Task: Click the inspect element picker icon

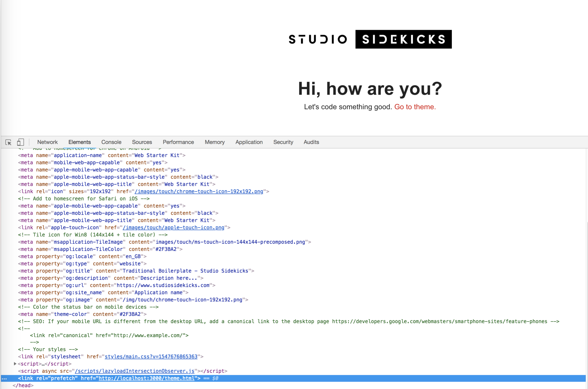Action: coord(8,142)
